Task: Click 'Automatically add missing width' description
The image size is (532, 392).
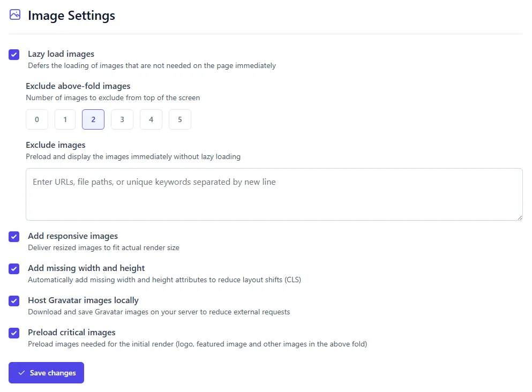Action: (x=164, y=280)
